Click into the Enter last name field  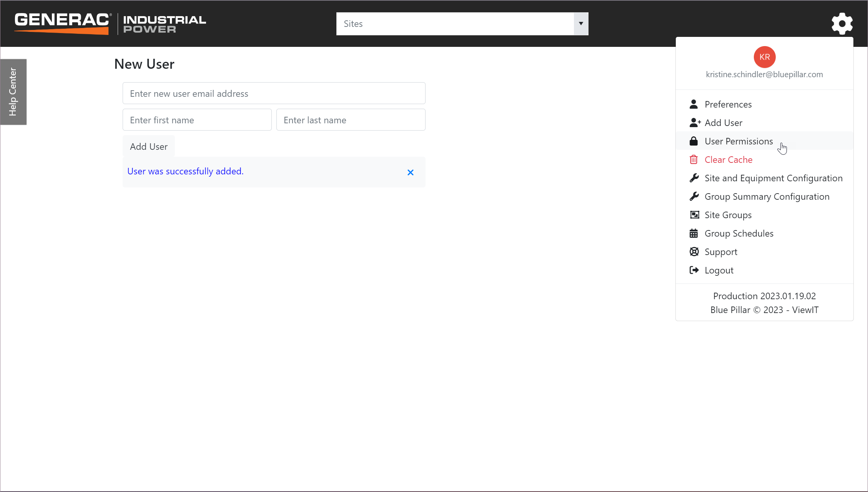click(351, 120)
